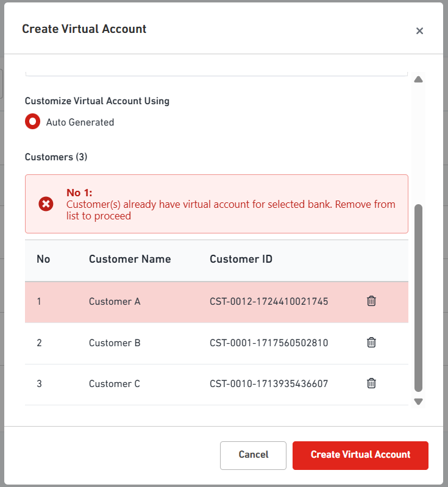This screenshot has height=487, width=448.
Task: Click the trash icon for Customer C
Action: tap(371, 383)
